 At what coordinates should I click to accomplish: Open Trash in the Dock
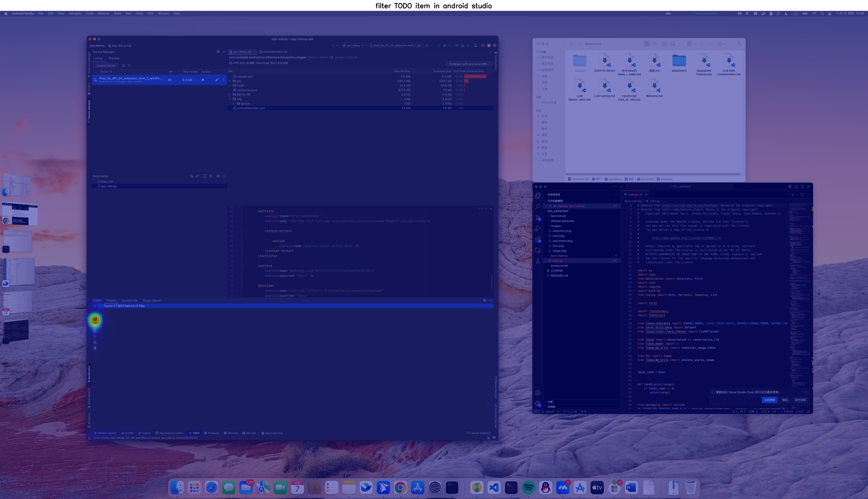pyautogui.click(x=691, y=487)
